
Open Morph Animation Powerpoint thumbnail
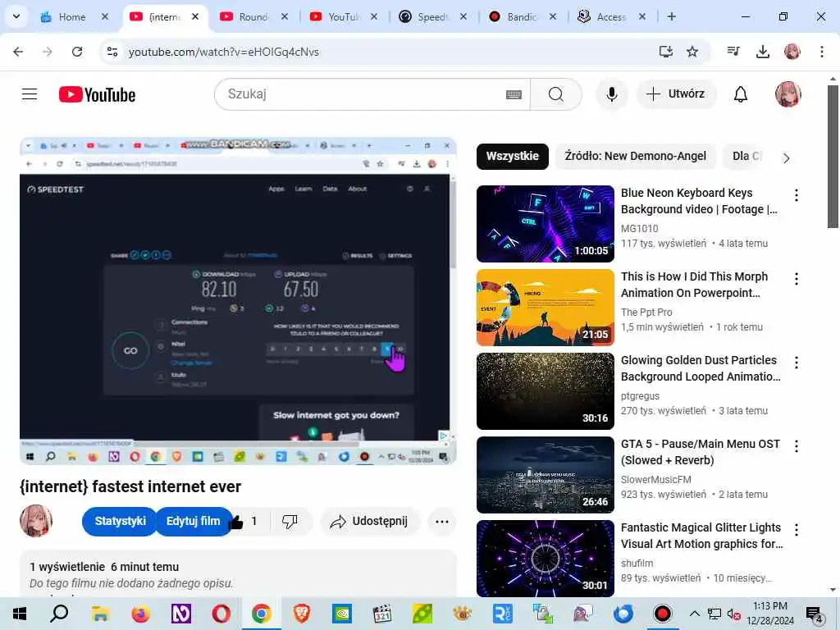(545, 308)
